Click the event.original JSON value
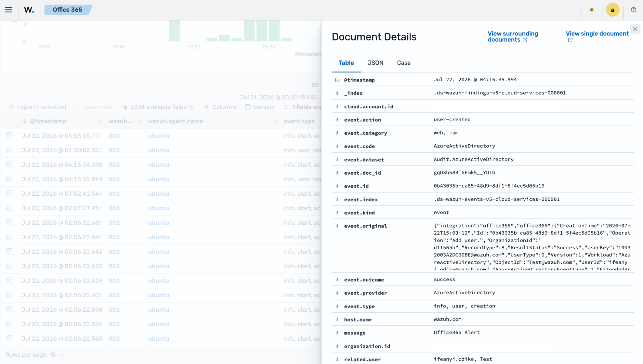Viewport: 643px width, 364px height. click(532, 247)
